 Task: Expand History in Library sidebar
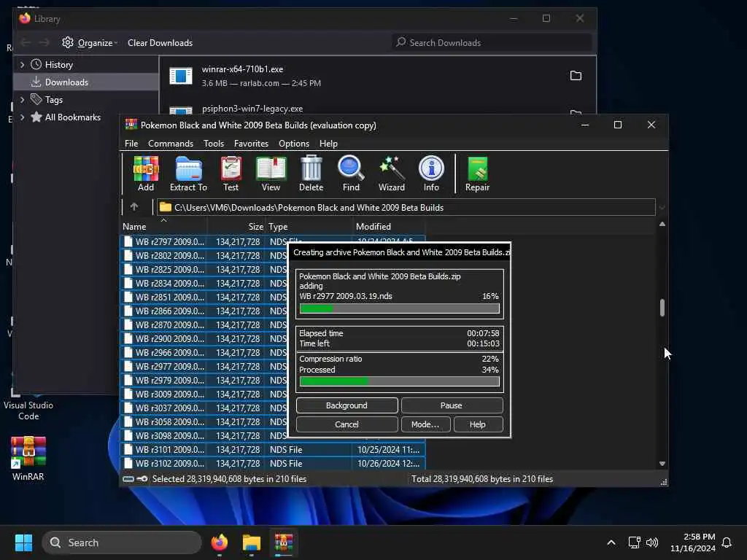(22, 64)
